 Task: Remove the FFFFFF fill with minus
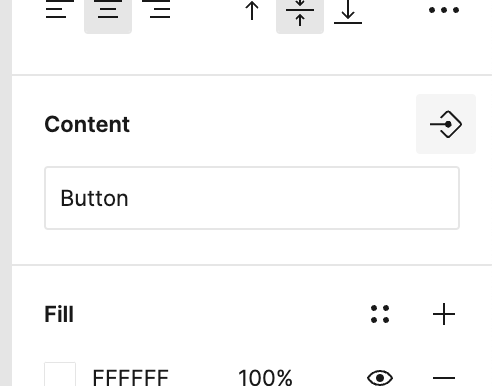click(x=444, y=378)
